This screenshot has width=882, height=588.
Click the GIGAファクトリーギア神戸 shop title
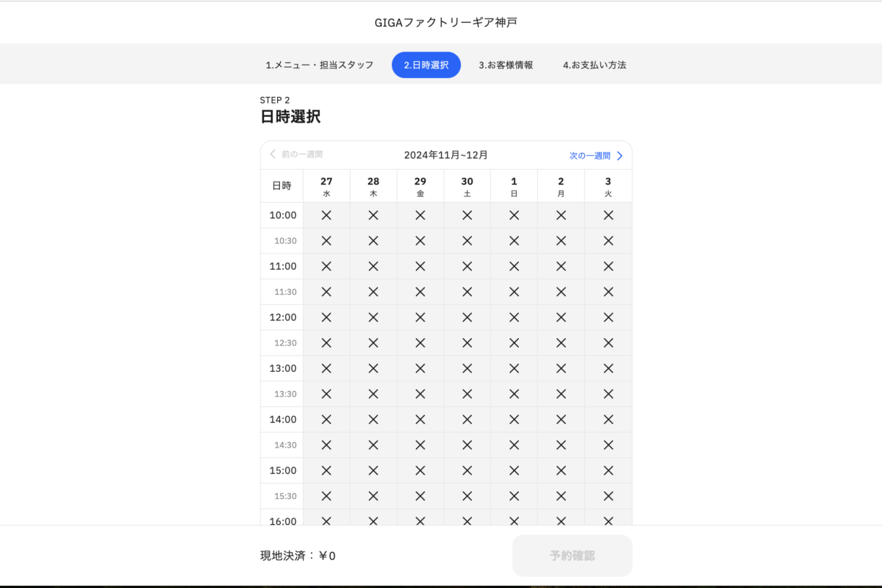click(446, 23)
